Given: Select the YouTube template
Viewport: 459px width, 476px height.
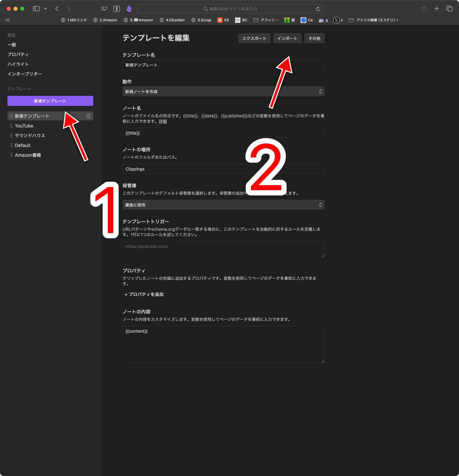Looking at the screenshot, I should click(24, 126).
